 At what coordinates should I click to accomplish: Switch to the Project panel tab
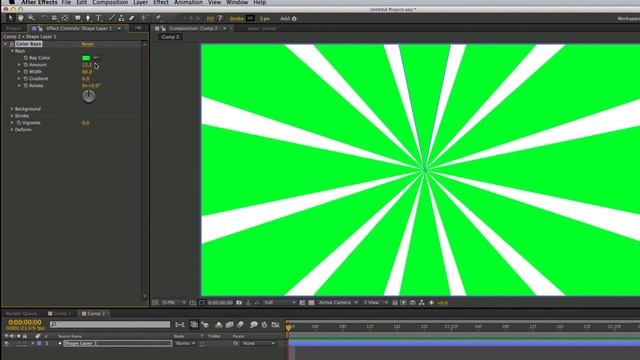click(x=13, y=28)
